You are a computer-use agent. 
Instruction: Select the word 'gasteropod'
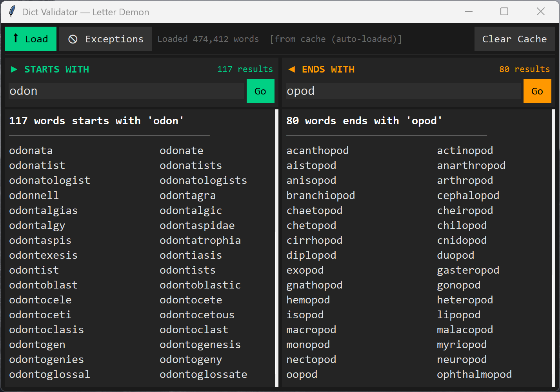pos(468,270)
